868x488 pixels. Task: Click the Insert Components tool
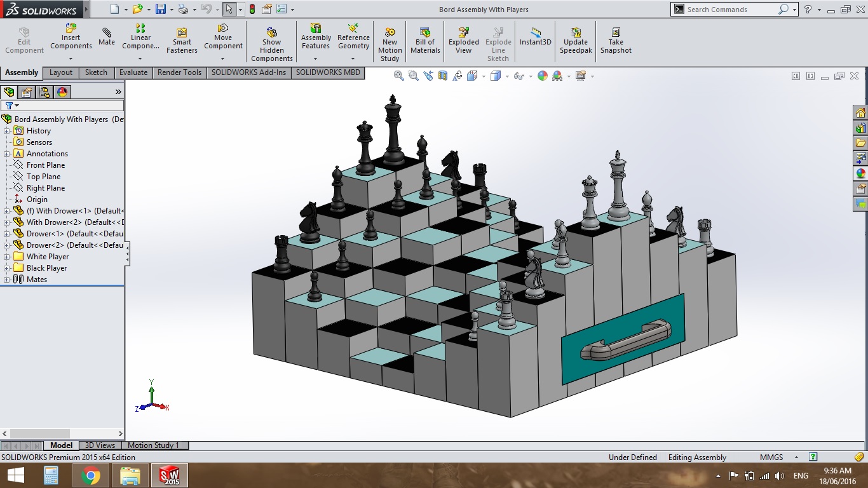pyautogui.click(x=71, y=36)
